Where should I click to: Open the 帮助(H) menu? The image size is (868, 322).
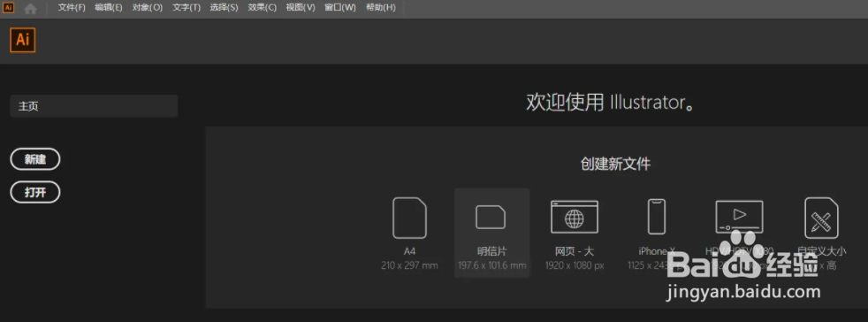point(381,8)
